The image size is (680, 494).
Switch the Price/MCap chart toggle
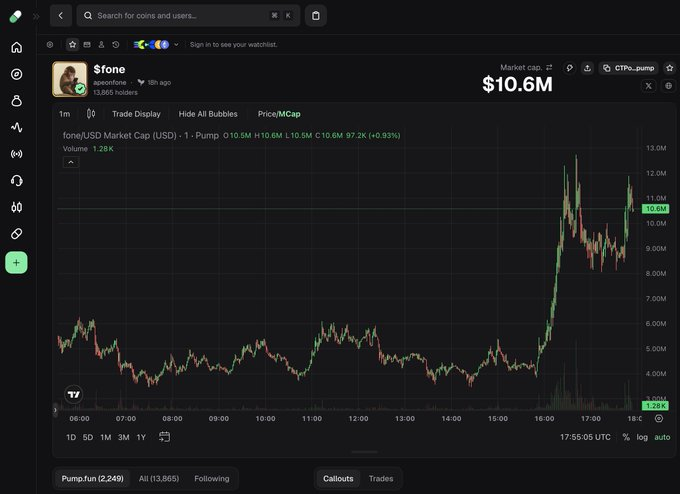pos(279,114)
